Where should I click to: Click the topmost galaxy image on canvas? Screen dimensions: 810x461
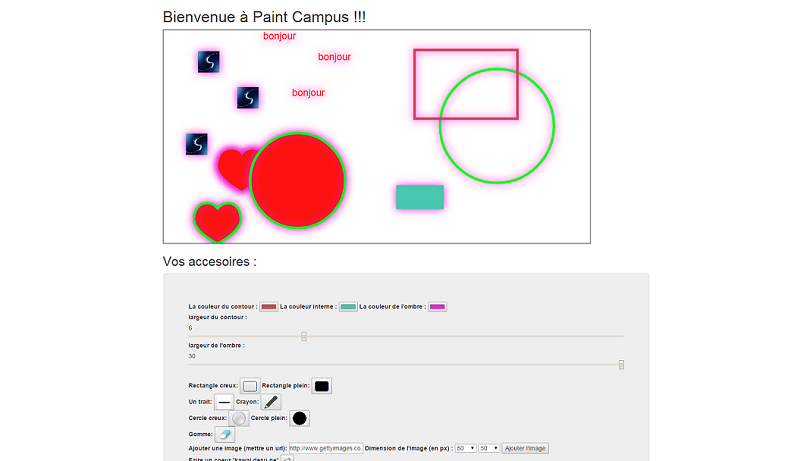(209, 62)
